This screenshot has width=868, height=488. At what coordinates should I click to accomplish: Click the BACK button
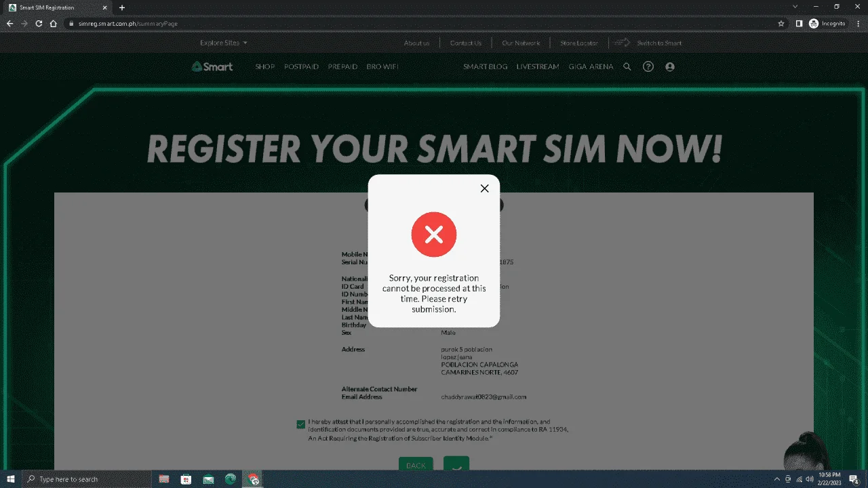pyautogui.click(x=416, y=465)
